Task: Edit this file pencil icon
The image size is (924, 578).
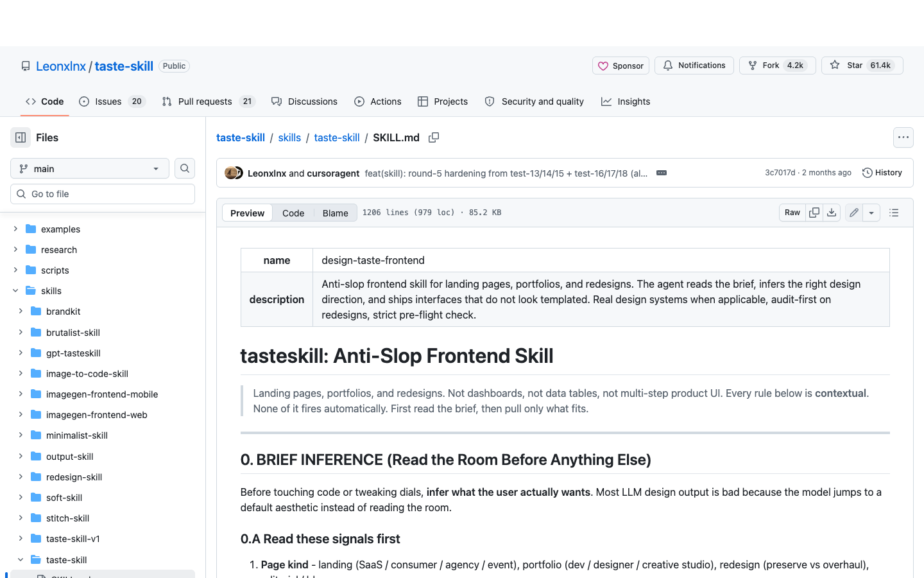Action: (x=854, y=213)
